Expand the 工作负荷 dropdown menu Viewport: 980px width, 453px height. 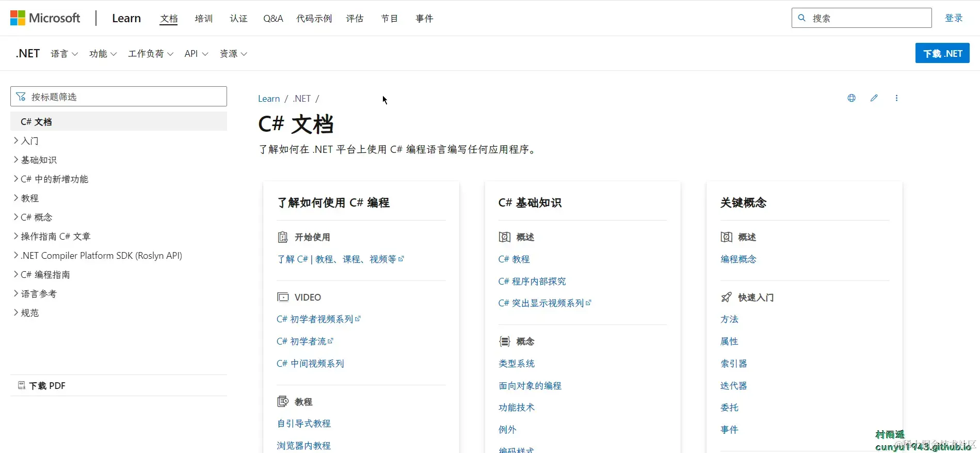point(151,54)
